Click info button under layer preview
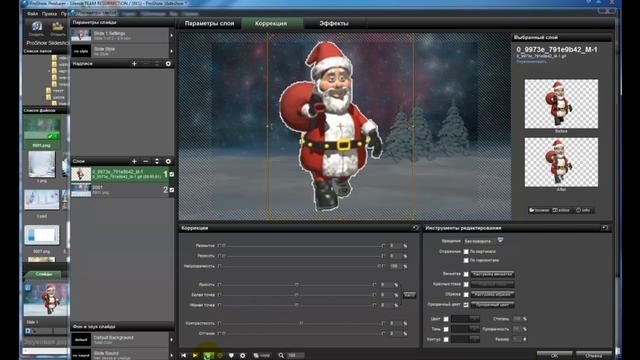The image size is (640, 360). (583, 210)
